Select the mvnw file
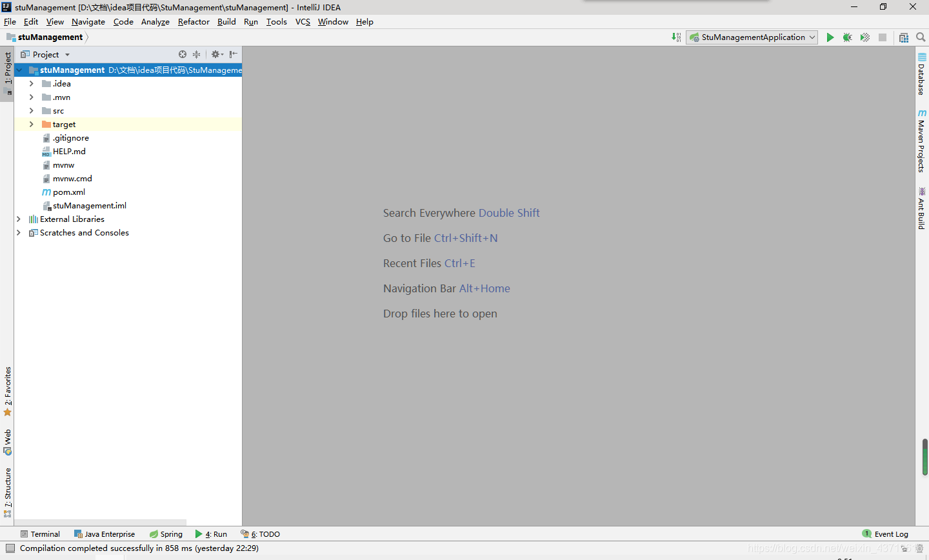The width and height of the screenshot is (929, 560). [63, 165]
